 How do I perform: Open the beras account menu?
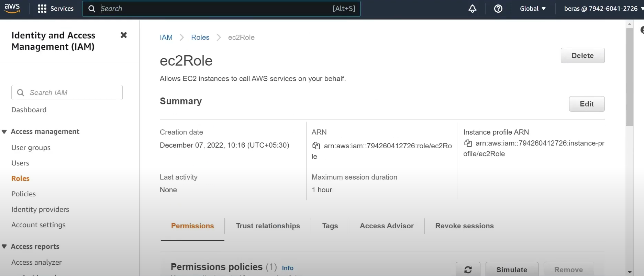click(603, 9)
